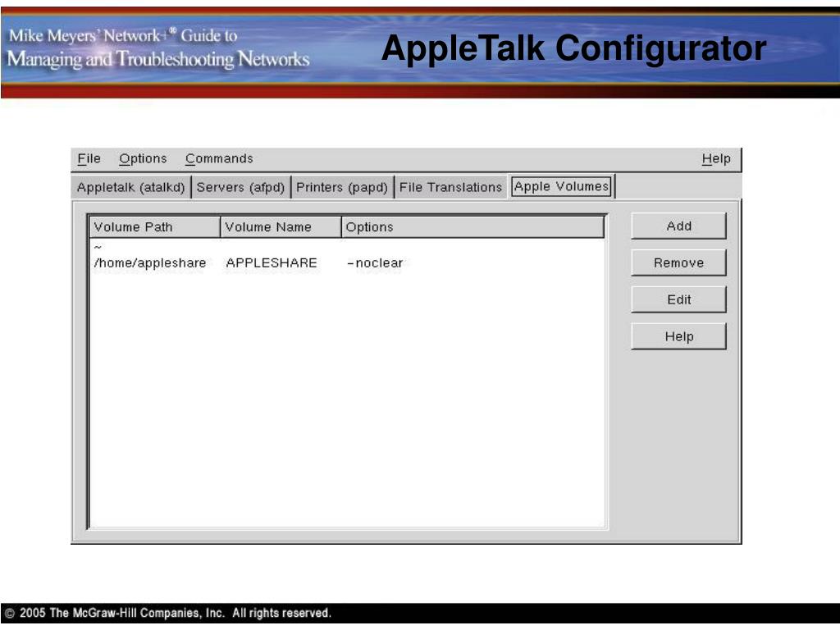Sort by the Volume Path column header
Image resolution: width=840 pixels, height=630 pixels.
pos(155,227)
